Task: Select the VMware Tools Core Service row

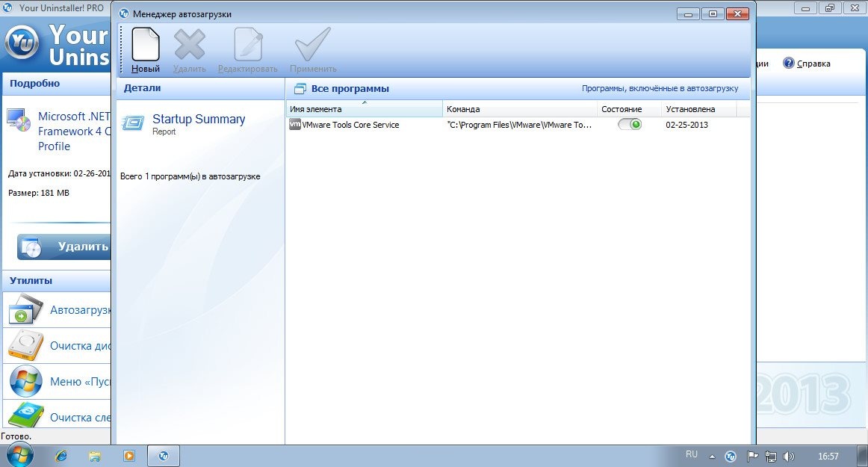Action: coord(518,125)
